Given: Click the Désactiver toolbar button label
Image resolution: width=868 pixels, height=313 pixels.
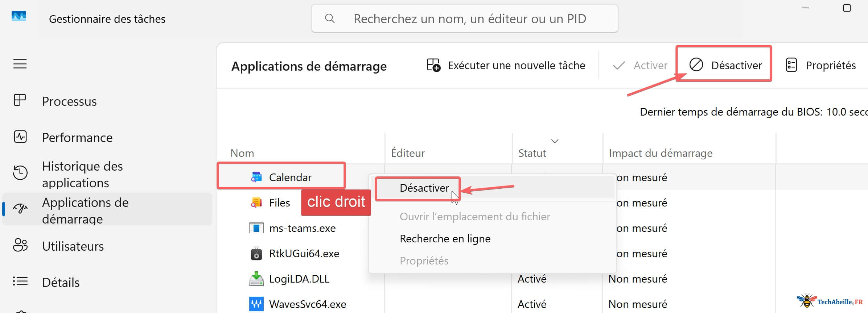Looking at the screenshot, I should pyautogui.click(x=736, y=66).
